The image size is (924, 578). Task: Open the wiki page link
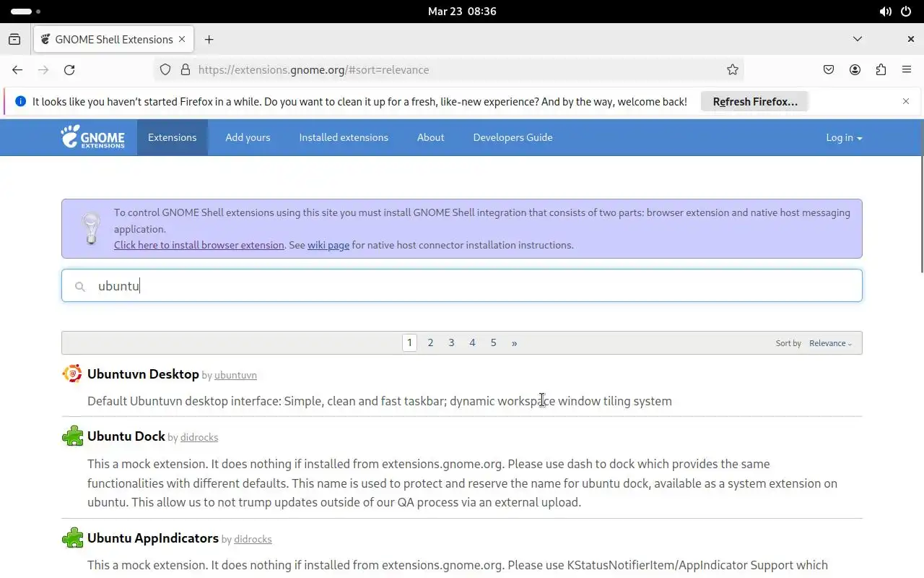pos(328,245)
